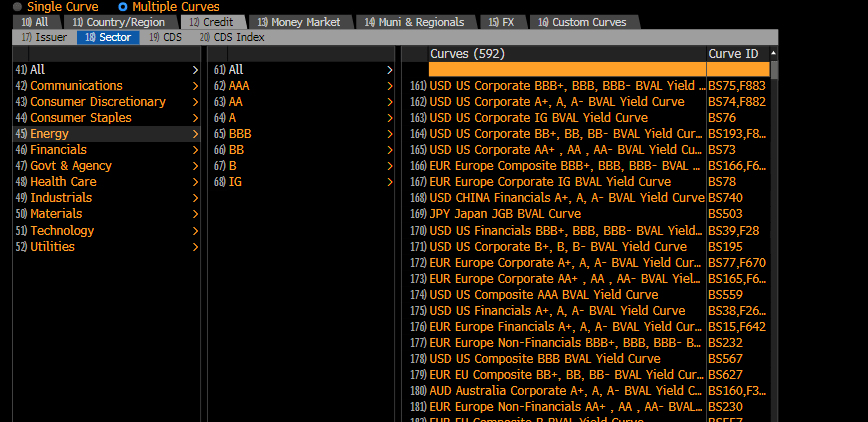
Task: Open the Custom Curves tab
Action: (584, 22)
